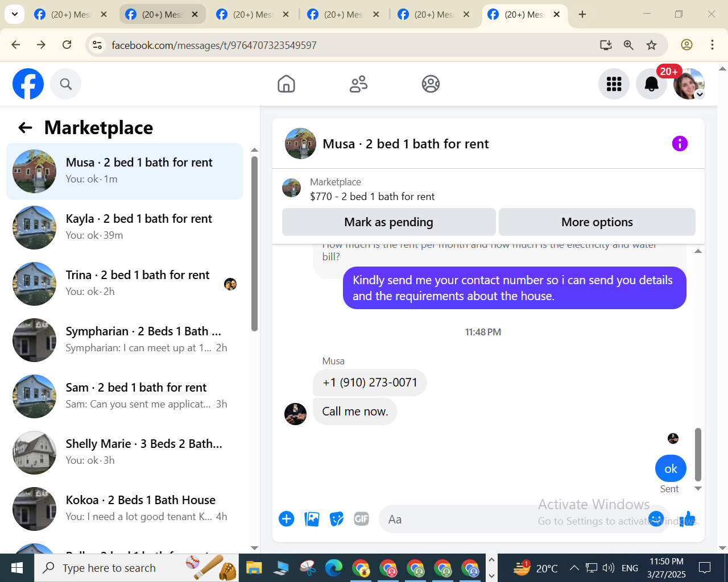Open the Facebook menu grid icon
Screen dimensions: 728x582
pyautogui.click(x=614, y=84)
